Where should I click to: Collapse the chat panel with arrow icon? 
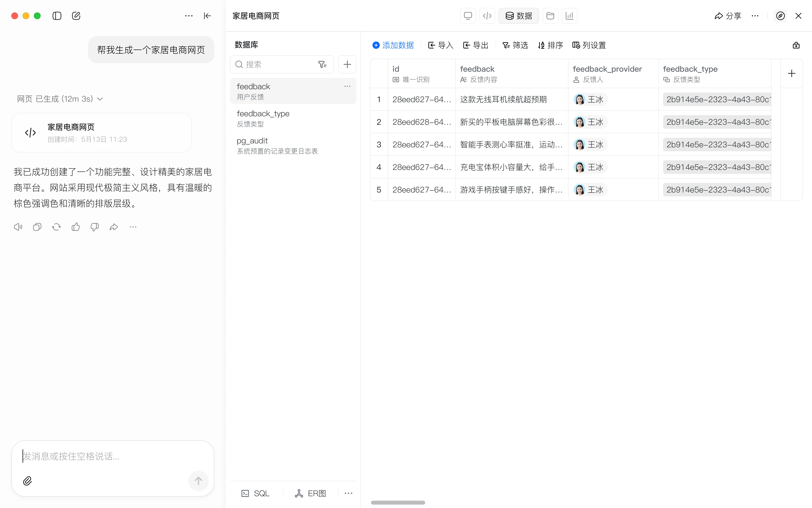207,16
